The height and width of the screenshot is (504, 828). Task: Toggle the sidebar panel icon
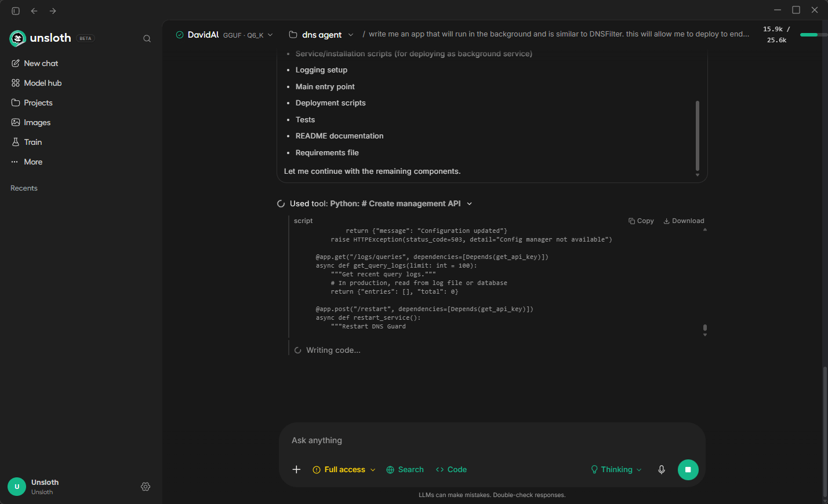(x=16, y=11)
